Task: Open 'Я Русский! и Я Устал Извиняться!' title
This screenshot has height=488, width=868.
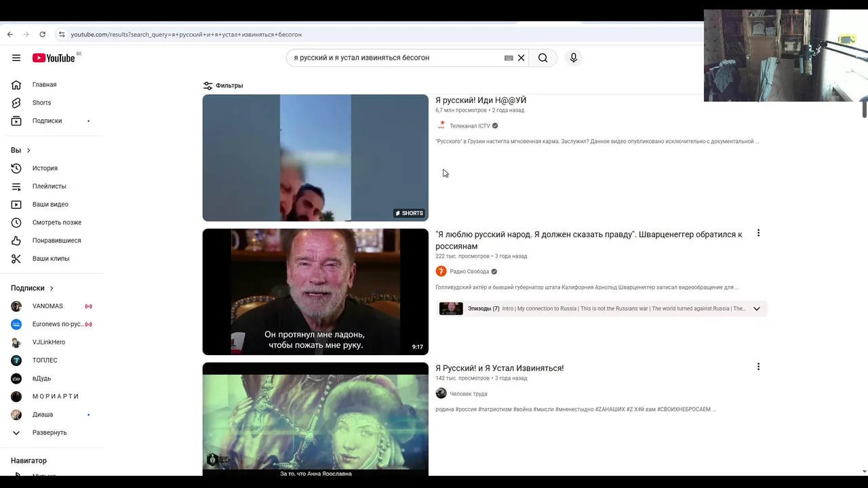Action: point(500,368)
